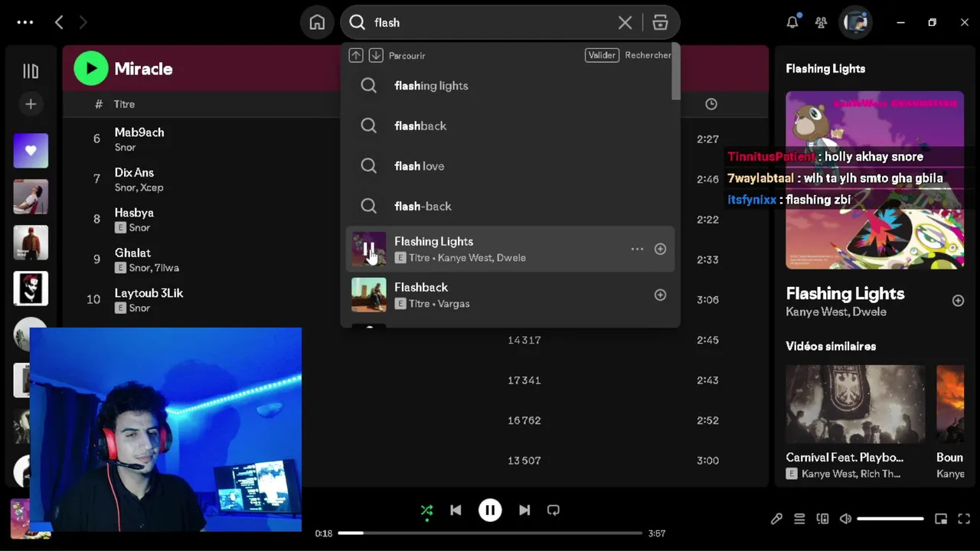Image resolution: width=980 pixels, height=551 pixels.
Task: Go back with the left arrow
Action: point(59,22)
